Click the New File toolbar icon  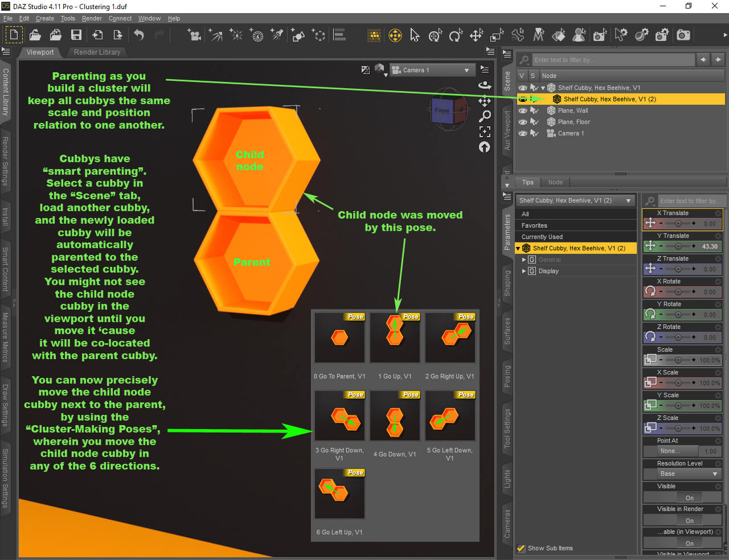click(14, 35)
